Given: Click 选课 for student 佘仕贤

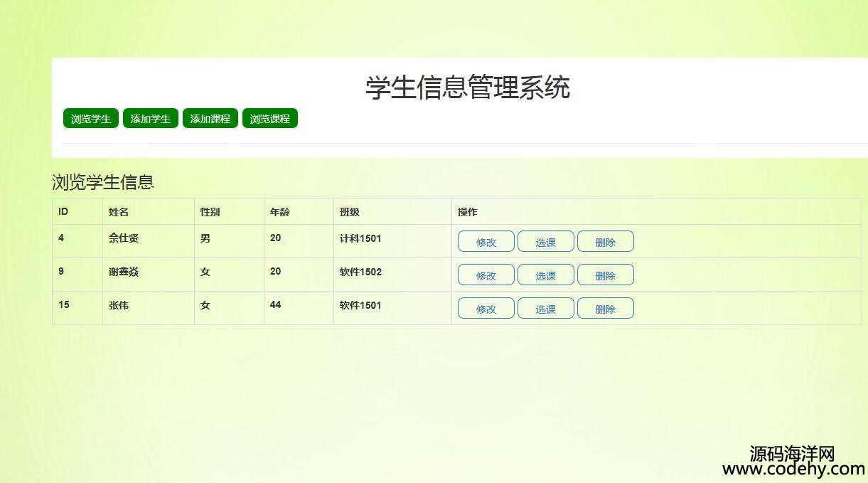Looking at the screenshot, I should tap(546, 242).
